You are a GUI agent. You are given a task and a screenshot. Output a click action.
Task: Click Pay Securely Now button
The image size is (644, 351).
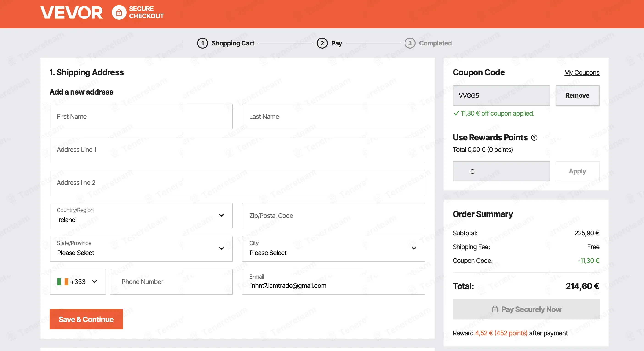click(x=526, y=309)
